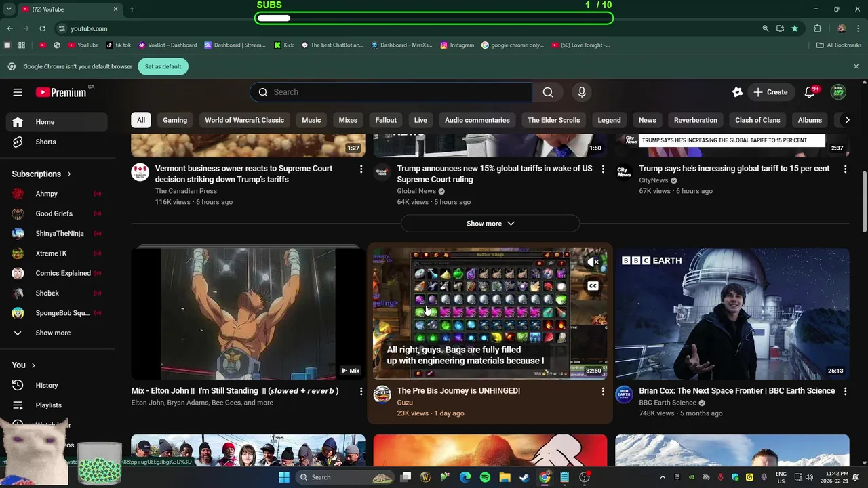Open The Pre Bis Journey is UNHINGED title
This screenshot has height=488, width=868.
point(458,391)
